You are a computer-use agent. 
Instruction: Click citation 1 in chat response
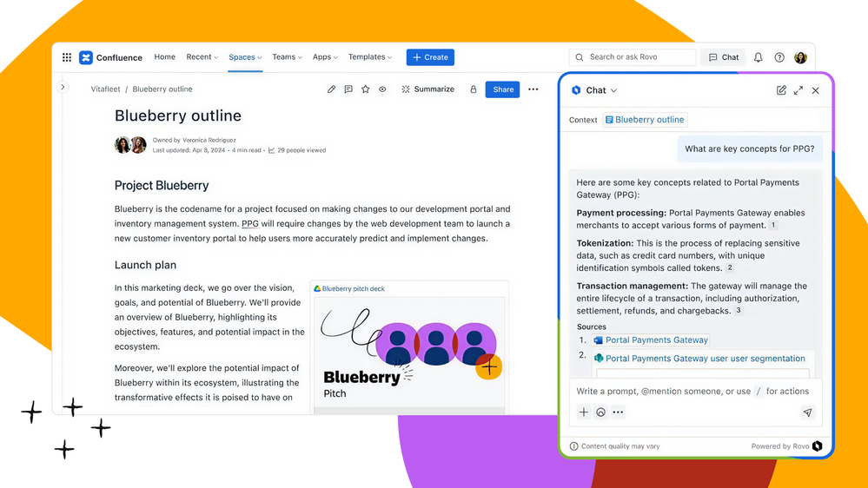click(774, 225)
